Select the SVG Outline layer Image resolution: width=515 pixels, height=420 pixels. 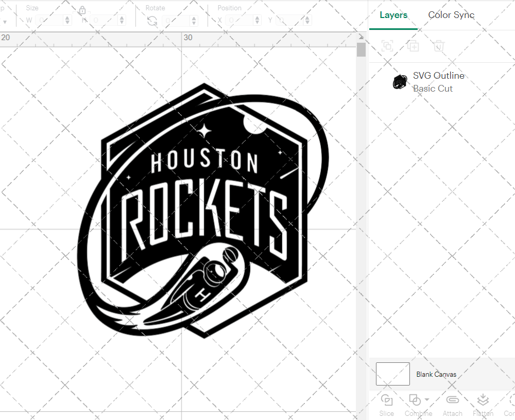(x=439, y=75)
